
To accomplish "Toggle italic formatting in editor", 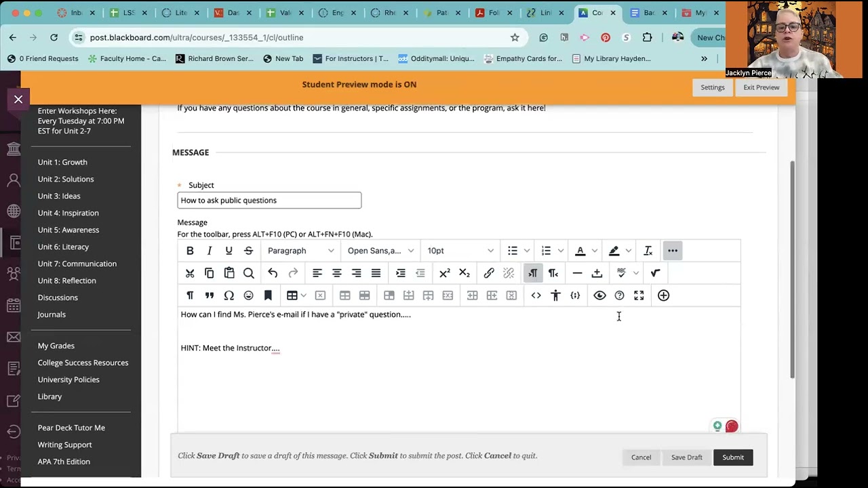I will tap(210, 251).
